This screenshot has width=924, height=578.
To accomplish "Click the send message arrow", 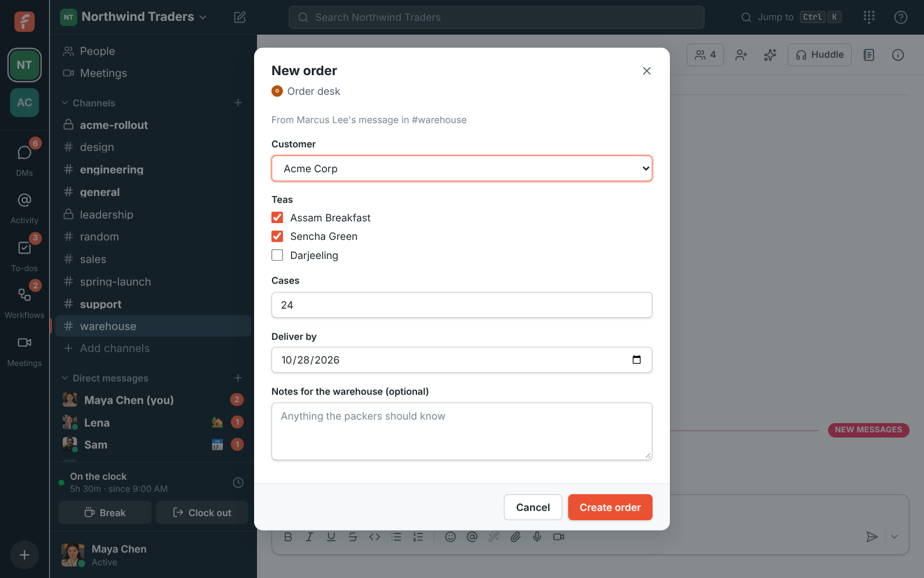I will (872, 537).
